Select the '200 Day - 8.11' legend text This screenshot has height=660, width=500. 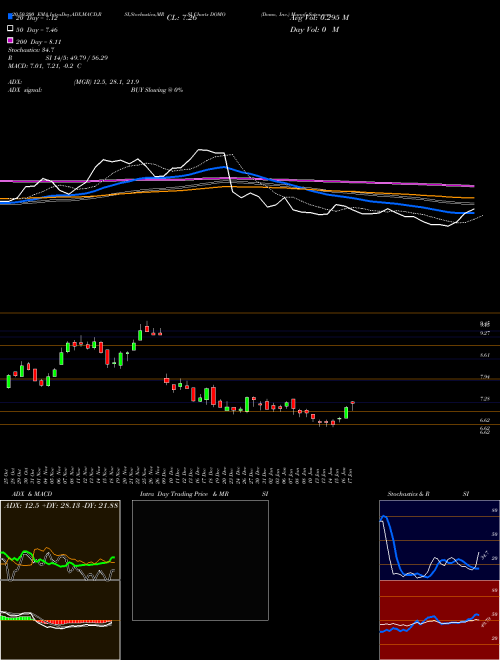click(39, 42)
